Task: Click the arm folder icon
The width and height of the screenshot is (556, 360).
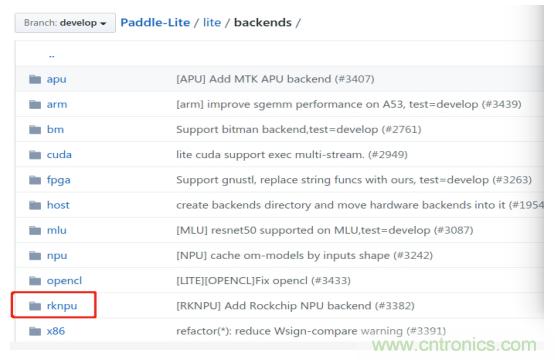Action: coord(35,104)
